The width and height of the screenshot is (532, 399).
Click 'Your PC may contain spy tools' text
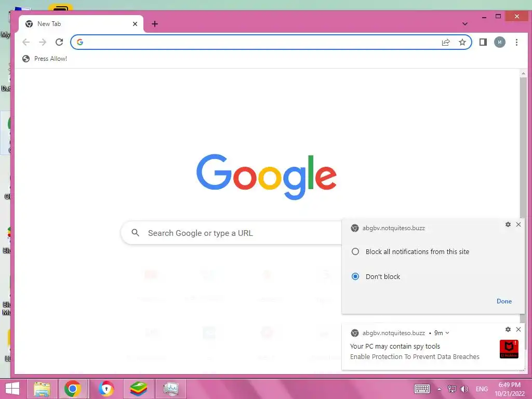coord(395,346)
